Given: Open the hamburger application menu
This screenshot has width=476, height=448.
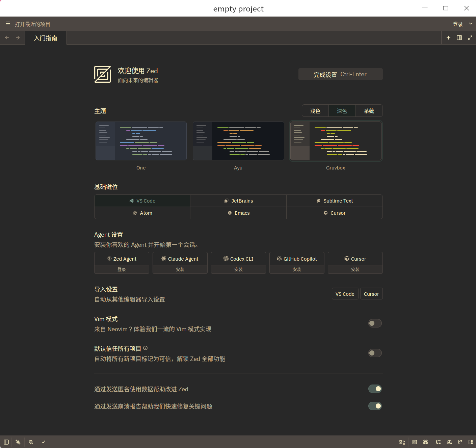Looking at the screenshot, I should click(x=8, y=24).
